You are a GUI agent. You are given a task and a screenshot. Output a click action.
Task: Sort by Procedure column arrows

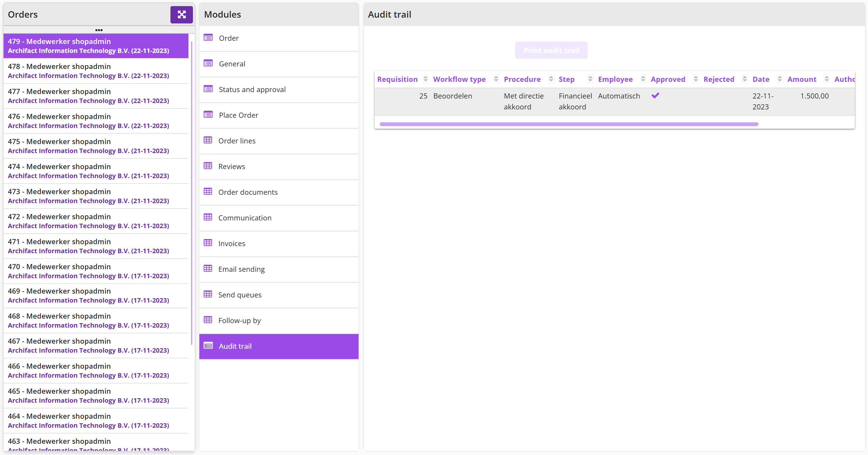tap(551, 79)
